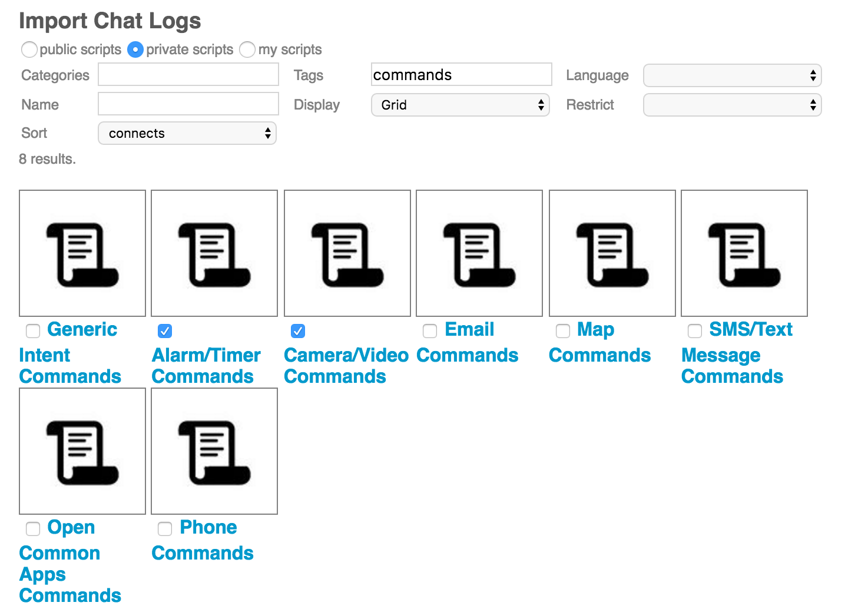The width and height of the screenshot is (868, 609).
Task: Open the Phone Commands script icon
Action: click(x=214, y=451)
